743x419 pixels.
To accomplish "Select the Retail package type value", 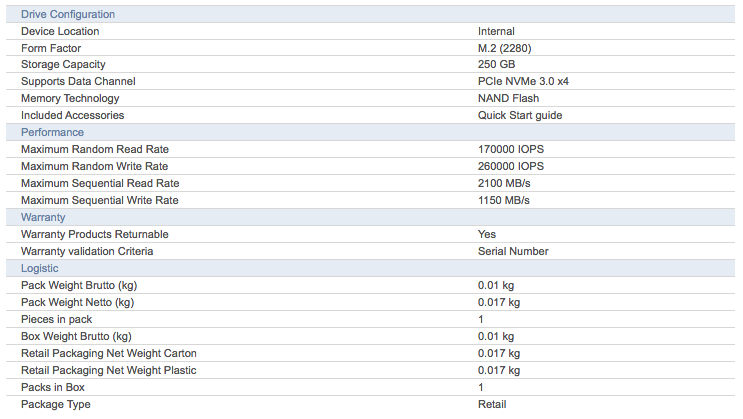I will coord(492,404).
